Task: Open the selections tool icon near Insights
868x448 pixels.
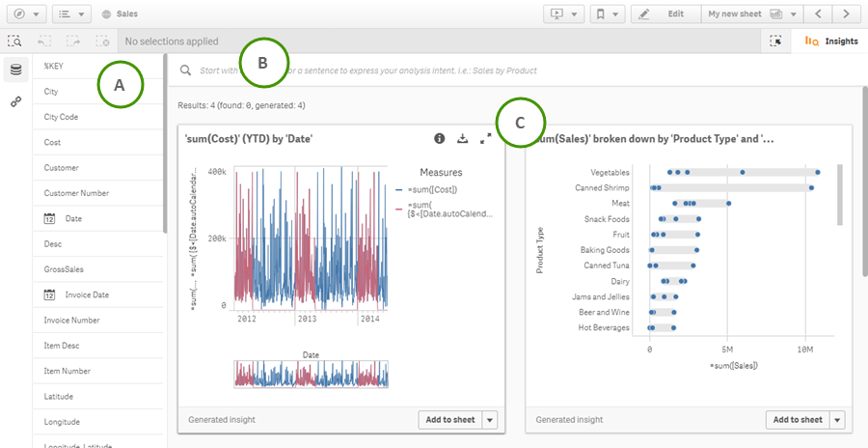Action: pos(776,42)
